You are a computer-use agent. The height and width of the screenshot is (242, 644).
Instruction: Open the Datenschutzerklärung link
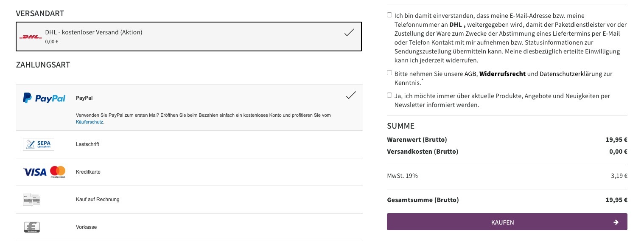[571, 74]
